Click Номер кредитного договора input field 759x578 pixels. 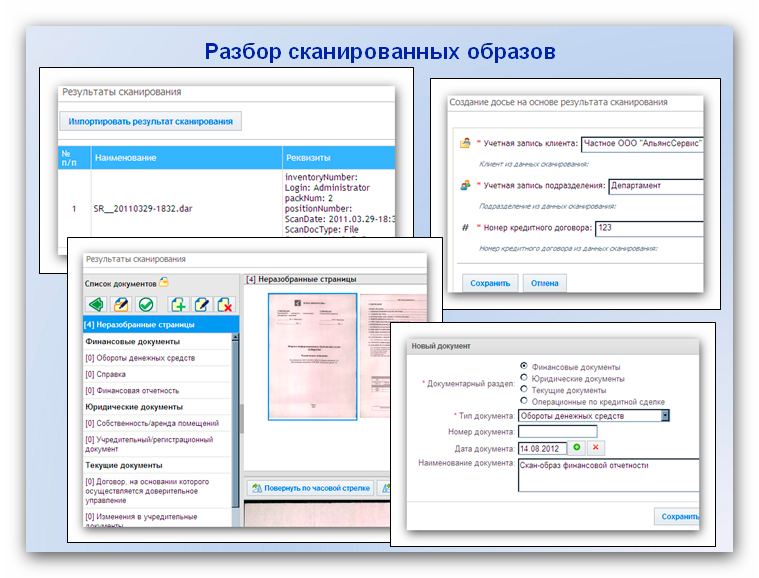click(x=649, y=228)
